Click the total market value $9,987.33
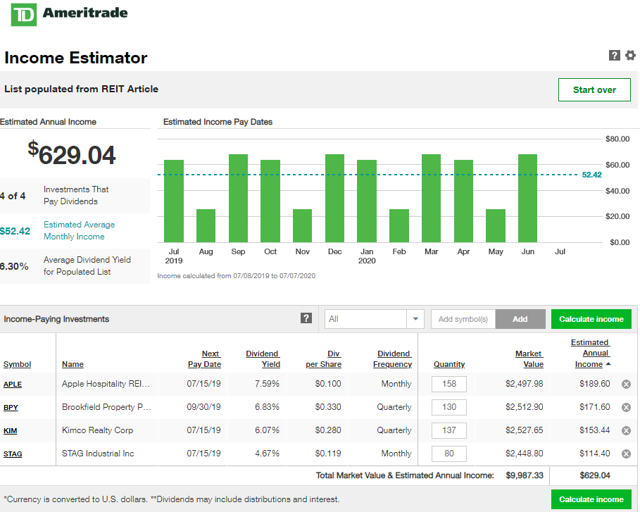The image size is (640, 512). [x=524, y=475]
